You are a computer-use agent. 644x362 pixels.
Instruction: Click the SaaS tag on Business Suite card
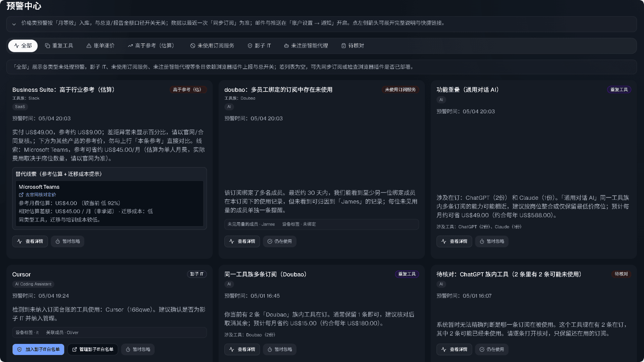click(x=20, y=107)
